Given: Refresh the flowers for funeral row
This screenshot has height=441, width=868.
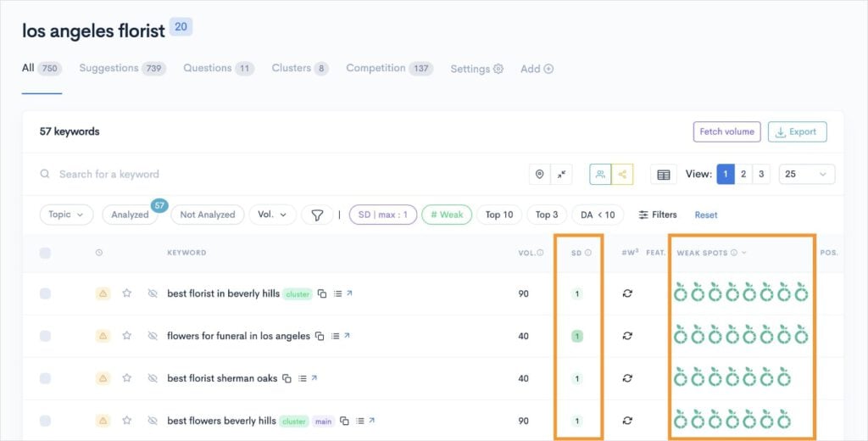Looking at the screenshot, I should (627, 336).
